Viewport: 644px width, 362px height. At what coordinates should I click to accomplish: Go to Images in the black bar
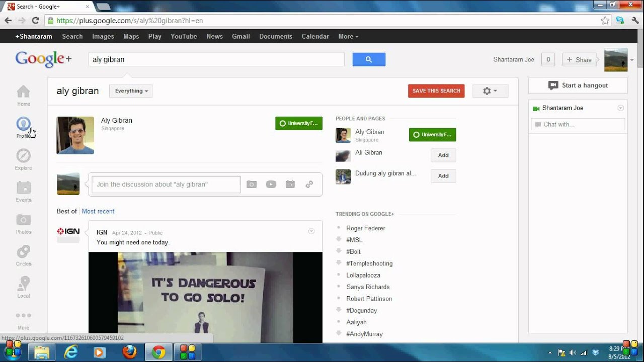coord(103,36)
